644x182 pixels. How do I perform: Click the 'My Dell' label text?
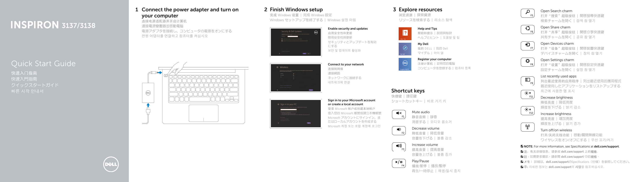pos(423,44)
